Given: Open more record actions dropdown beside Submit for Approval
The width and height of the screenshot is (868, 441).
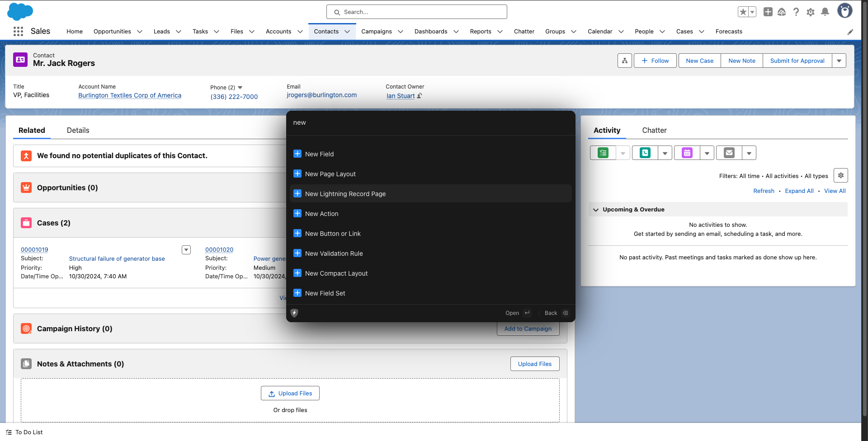Looking at the screenshot, I should click(x=839, y=61).
